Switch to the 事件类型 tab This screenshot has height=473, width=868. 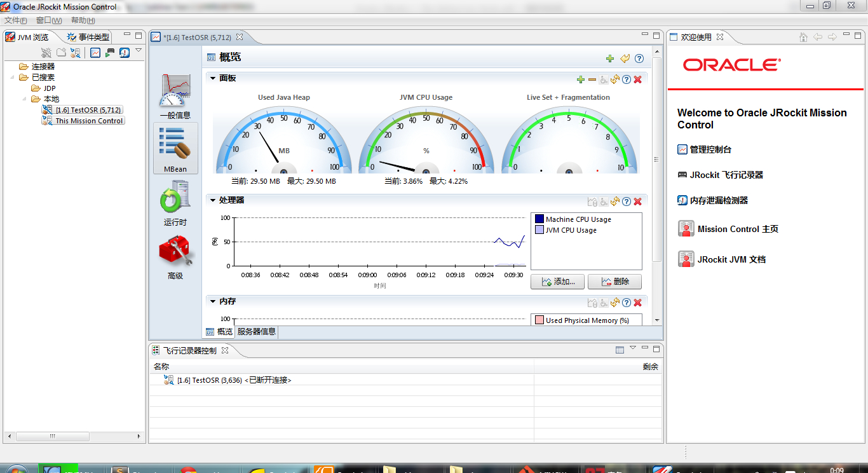click(x=88, y=38)
